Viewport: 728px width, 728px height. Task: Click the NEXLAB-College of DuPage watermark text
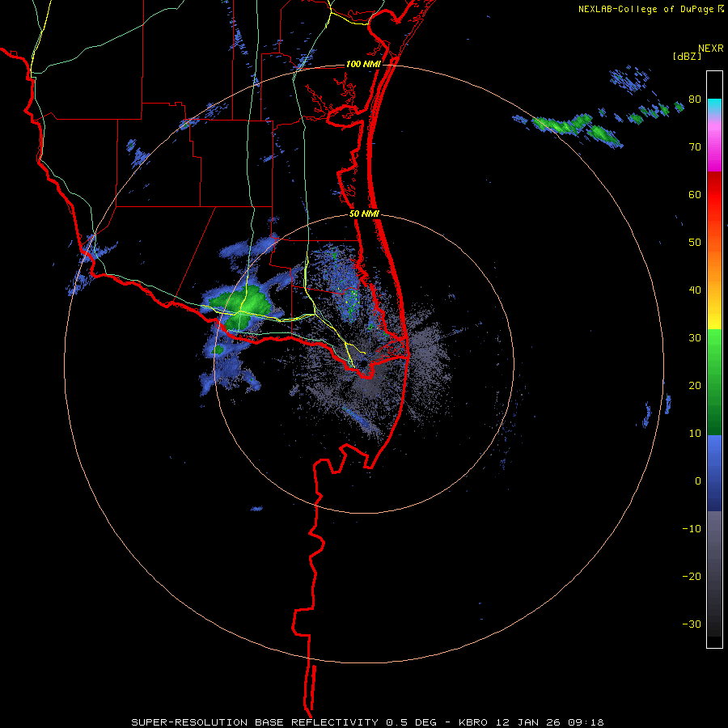(647, 9)
